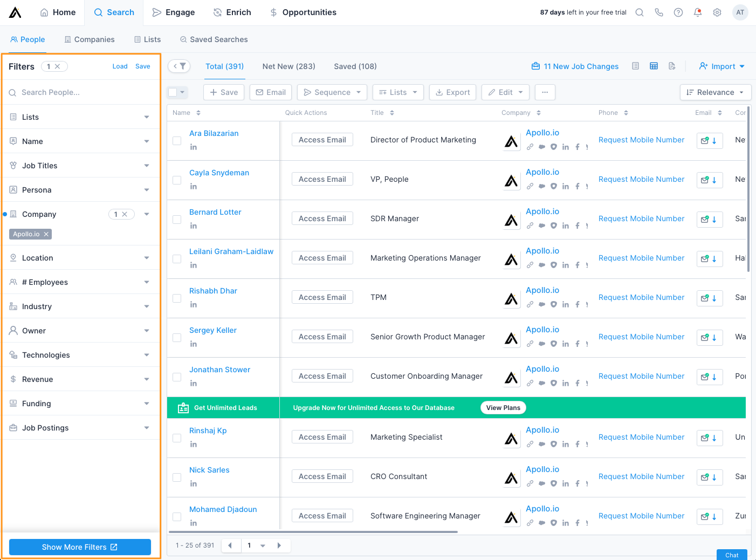Click the Load filters link
Viewport: 756px width, 560px height.
click(x=120, y=66)
